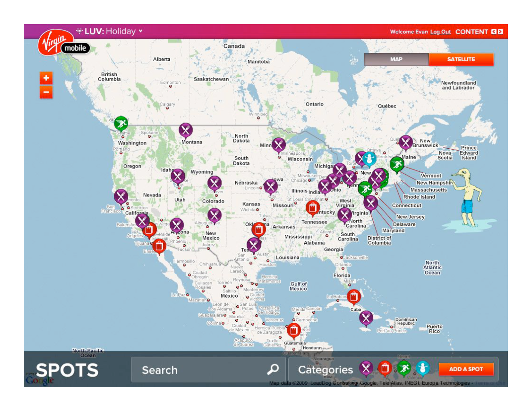Zoom in with the plus button
Image resolution: width=532 pixels, height=411 pixels.
(x=46, y=78)
